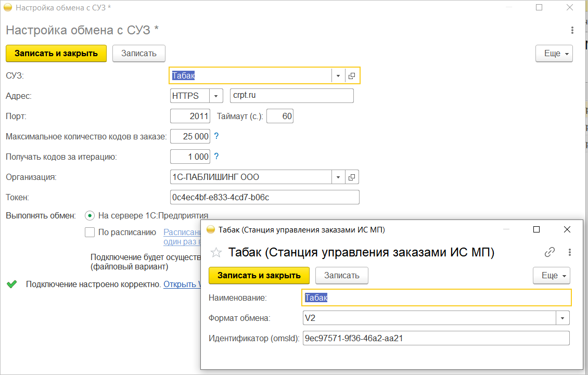Expand the СУЗ dropdown list
Viewport: 588px width, 375px height.
point(338,76)
